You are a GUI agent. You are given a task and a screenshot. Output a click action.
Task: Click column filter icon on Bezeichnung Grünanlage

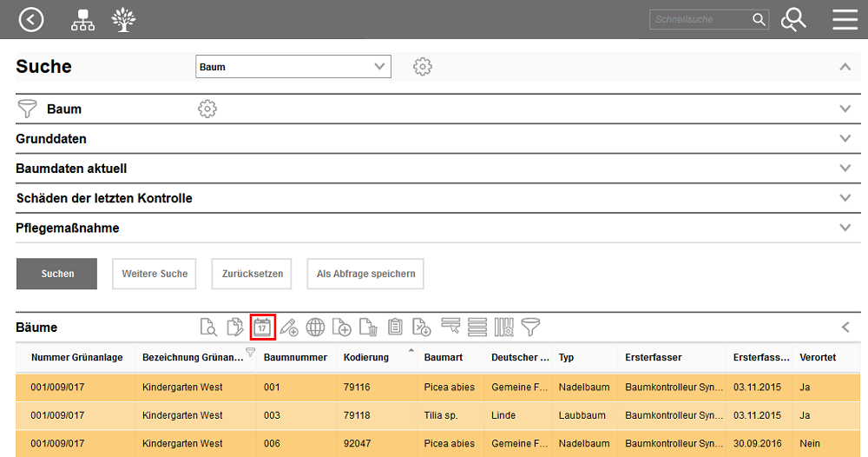click(x=250, y=352)
